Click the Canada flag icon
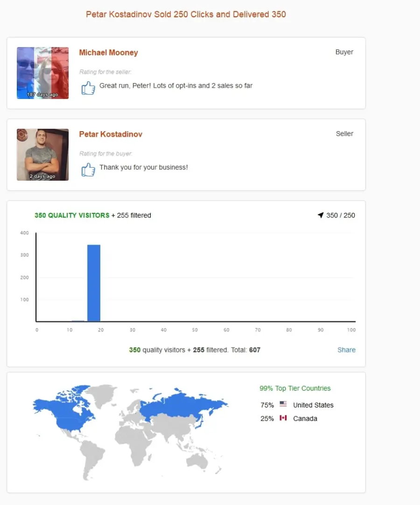420x505 pixels. pos(283,418)
